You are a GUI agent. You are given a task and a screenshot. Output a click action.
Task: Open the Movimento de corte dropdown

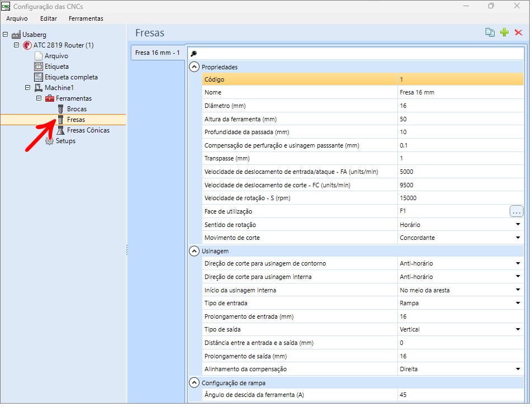(x=517, y=238)
